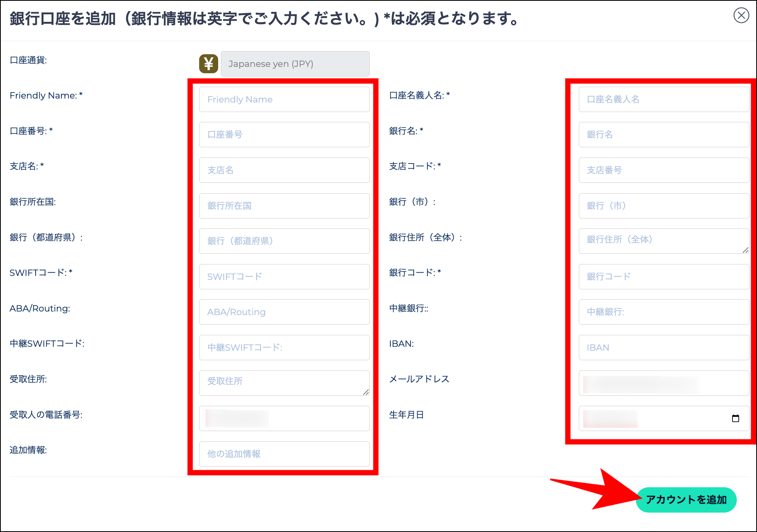Select the 銀行コード input field
Screen dimensions: 757x532
663,276
